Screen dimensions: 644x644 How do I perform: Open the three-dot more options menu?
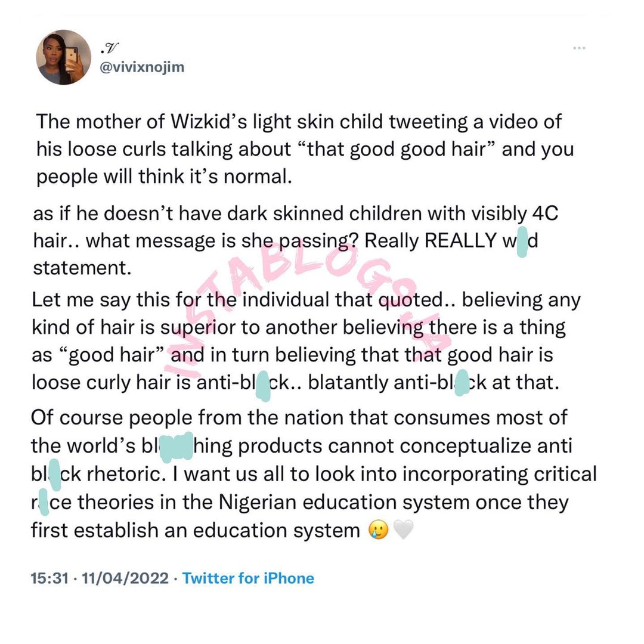click(578, 48)
